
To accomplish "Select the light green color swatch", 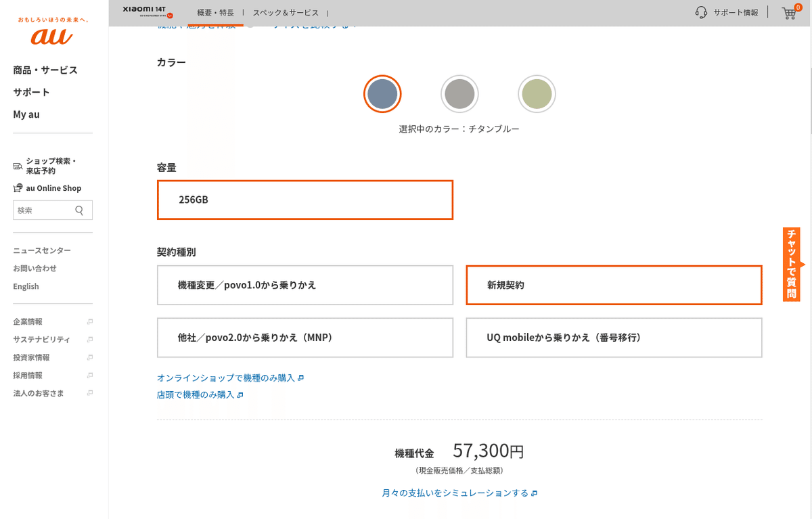I will point(537,93).
